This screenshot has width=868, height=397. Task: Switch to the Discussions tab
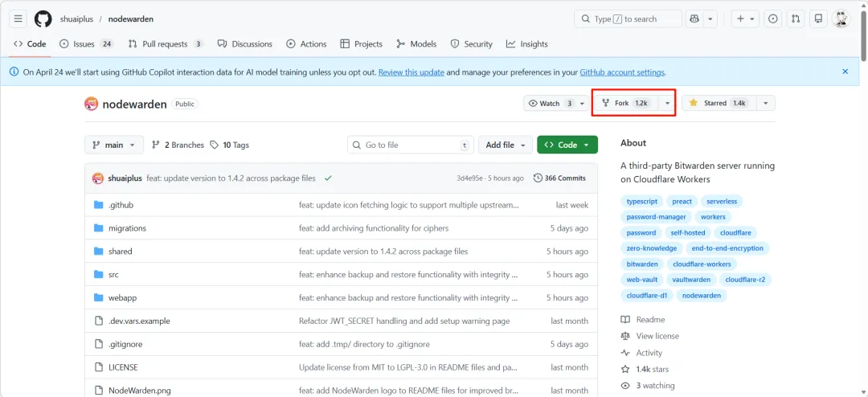pos(244,43)
